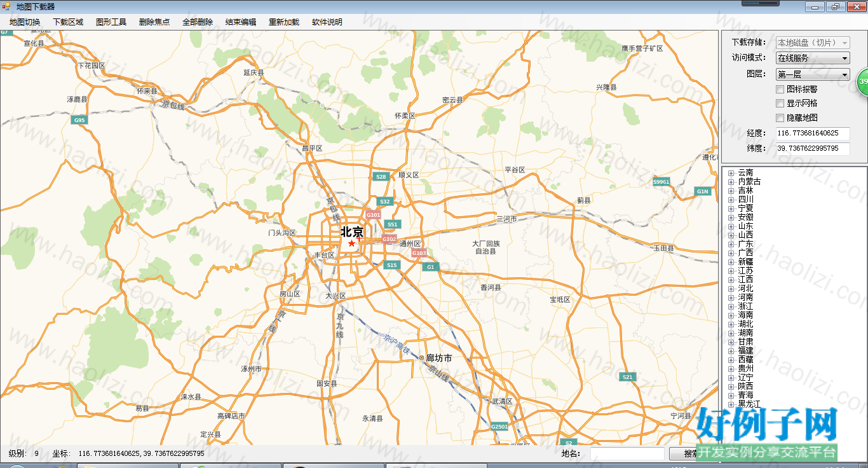Select 福建 in the province tree
The image size is (868, 468).
pos(745,351)
